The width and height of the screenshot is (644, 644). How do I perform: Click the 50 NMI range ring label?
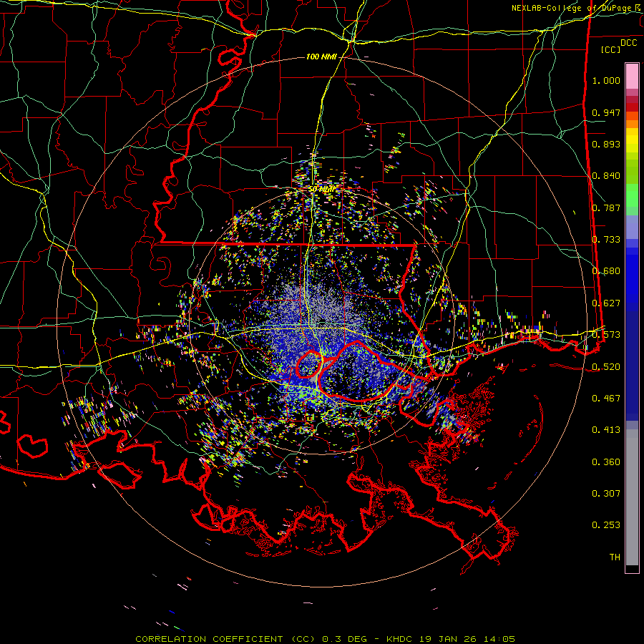tap(321, 190)
